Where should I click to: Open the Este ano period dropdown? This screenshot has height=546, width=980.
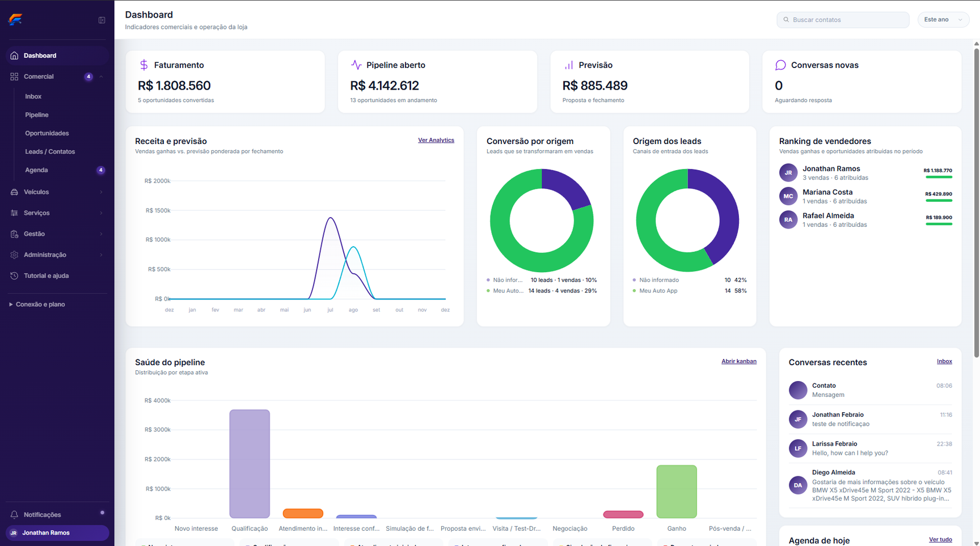pos(943,20)
